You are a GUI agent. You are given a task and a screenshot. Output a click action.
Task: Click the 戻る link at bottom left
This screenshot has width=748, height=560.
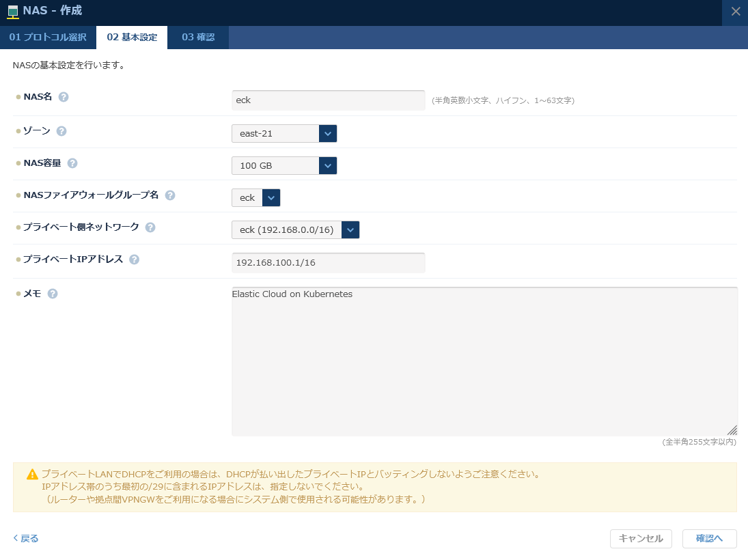click(25, 538)
